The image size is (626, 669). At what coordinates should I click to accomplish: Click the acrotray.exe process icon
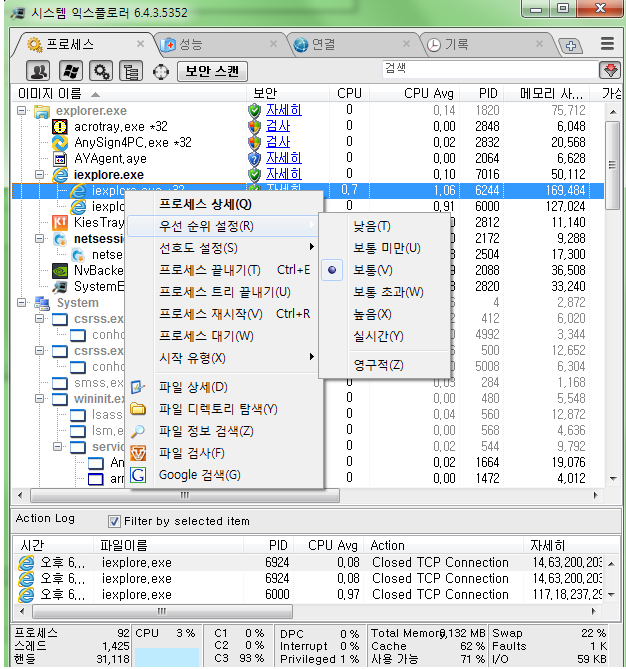(x=59, y=127)
